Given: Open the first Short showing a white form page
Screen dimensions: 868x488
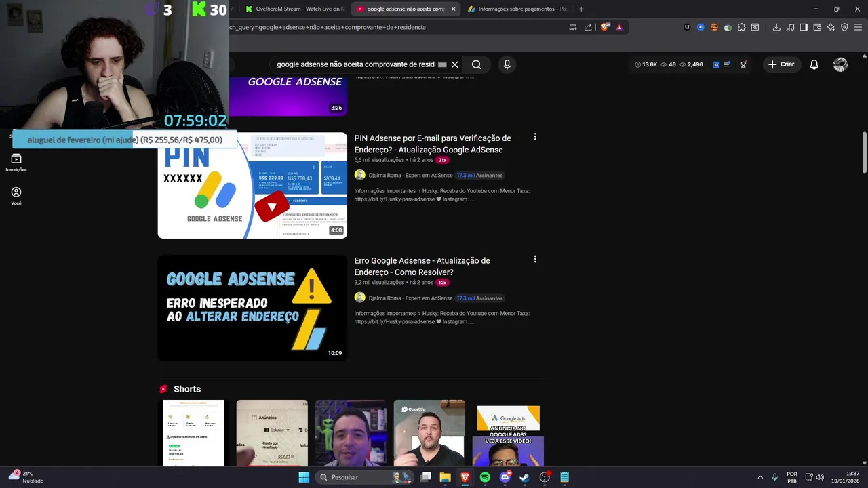Looking at the screenshot, I should pos(193,433).
